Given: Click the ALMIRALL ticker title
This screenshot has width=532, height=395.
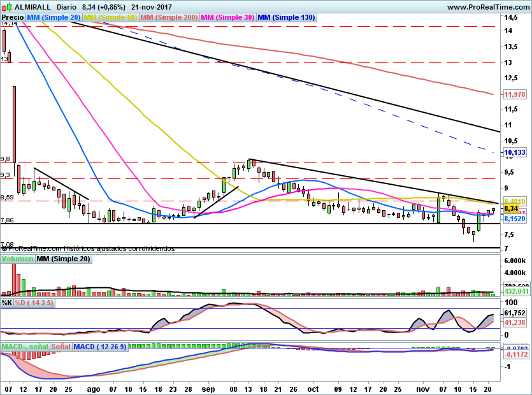Looking at the screenshot, I should click(33, 7).
